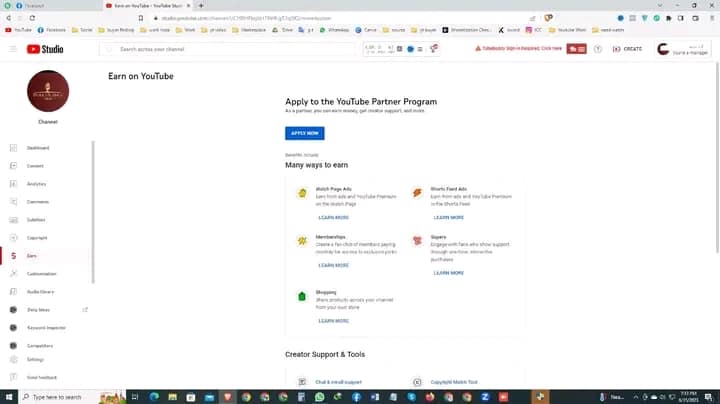Click LEARN MORE under Memberships

(x=333, y=265)
